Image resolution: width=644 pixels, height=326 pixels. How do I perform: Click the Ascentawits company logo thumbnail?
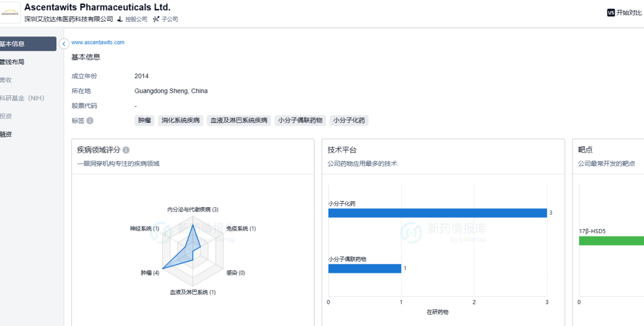(x=10, y=12)
